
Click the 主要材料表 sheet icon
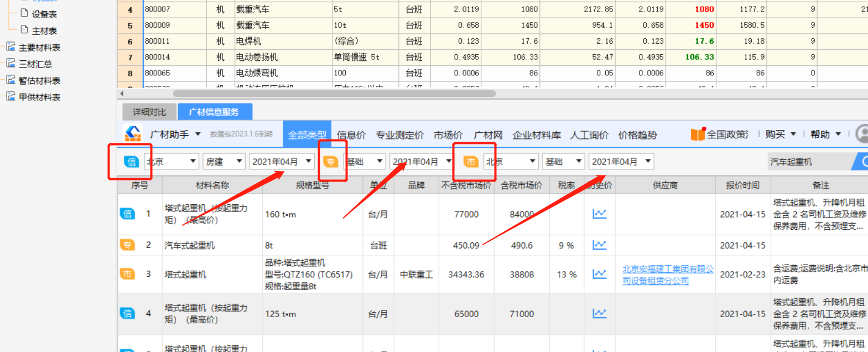[x=11, y=47]
